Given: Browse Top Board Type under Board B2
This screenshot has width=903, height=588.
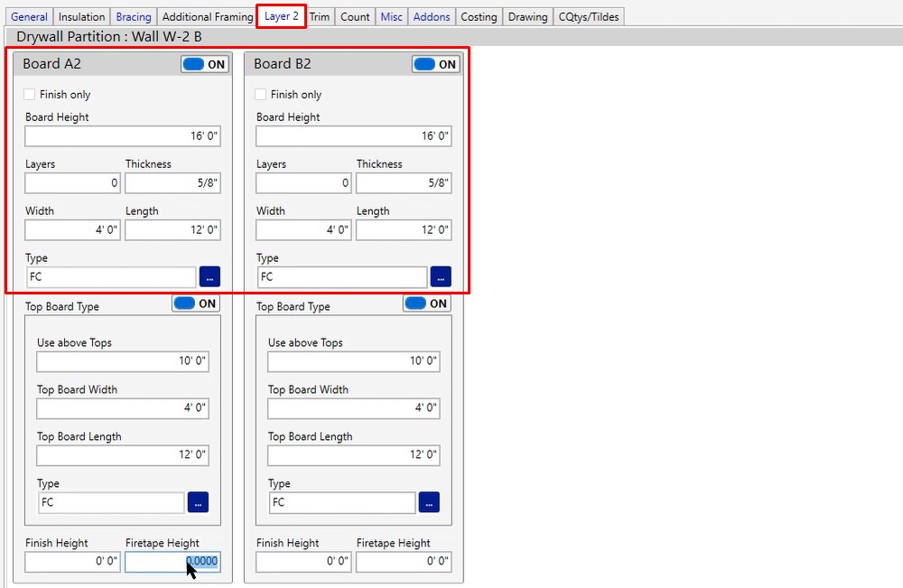Looking at the screenshot, I should 429,502.
